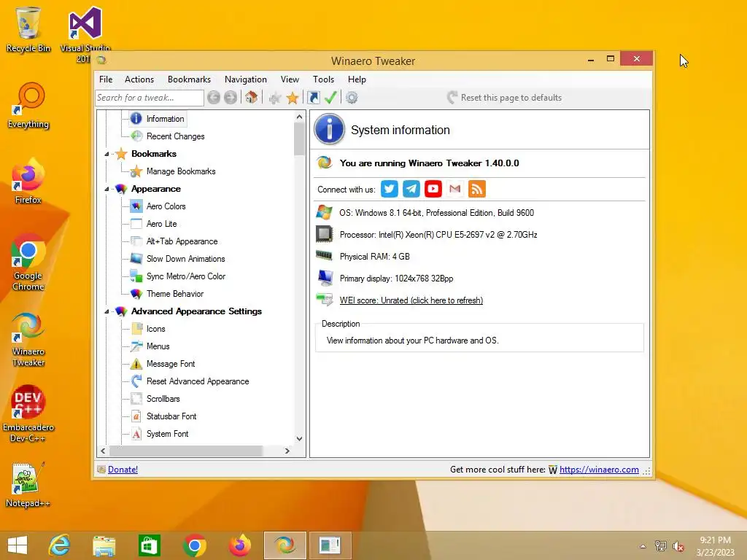Select the Notepad++ desktop shortcut

click(x=28, y=484)
